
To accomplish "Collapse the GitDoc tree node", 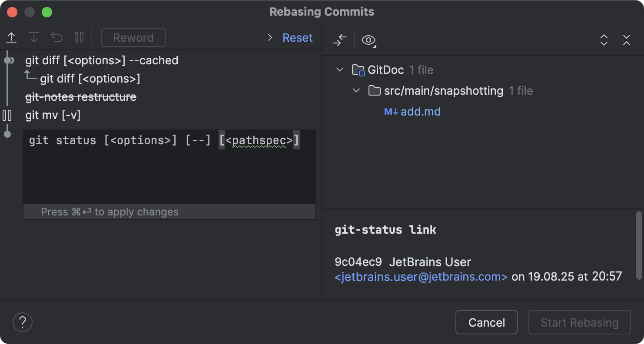I will coord(339,69).
